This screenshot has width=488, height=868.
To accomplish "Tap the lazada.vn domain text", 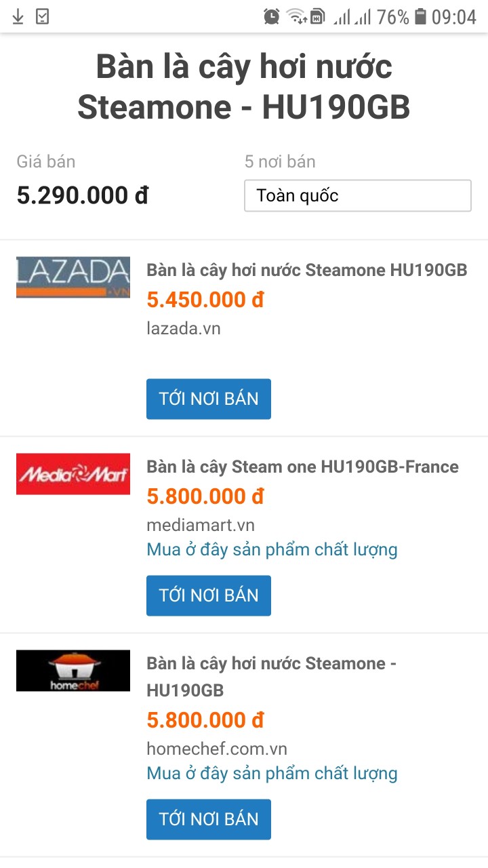I will click(x=183, y=328).
